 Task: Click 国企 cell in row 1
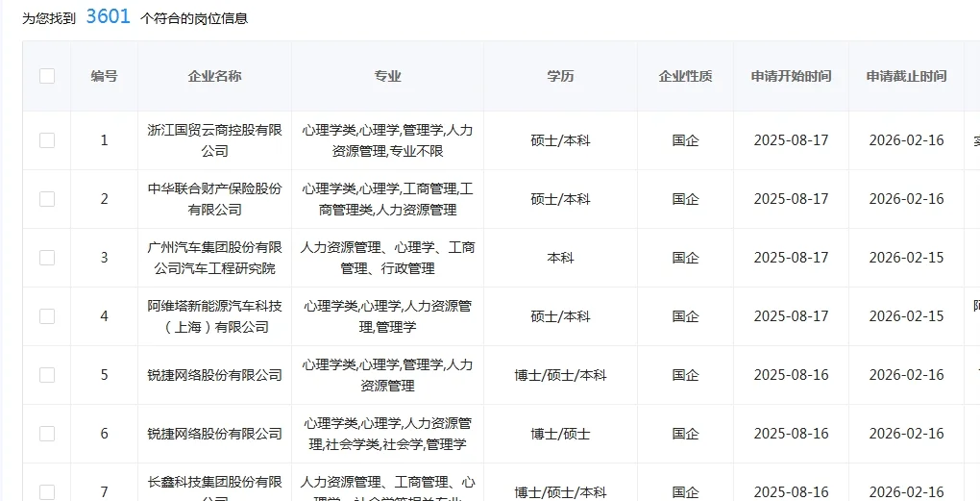point(685,140)
